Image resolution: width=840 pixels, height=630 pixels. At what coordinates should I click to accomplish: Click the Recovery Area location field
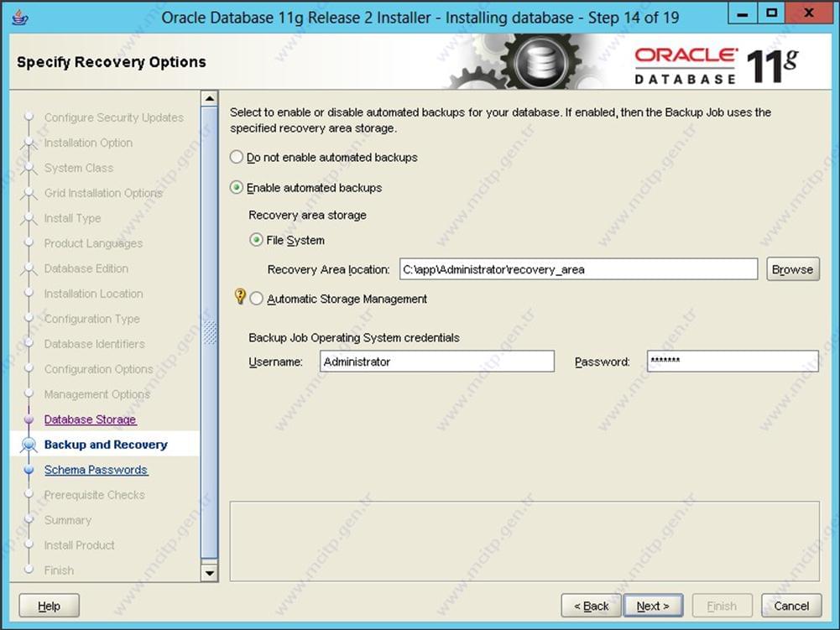tap(578, 269)
